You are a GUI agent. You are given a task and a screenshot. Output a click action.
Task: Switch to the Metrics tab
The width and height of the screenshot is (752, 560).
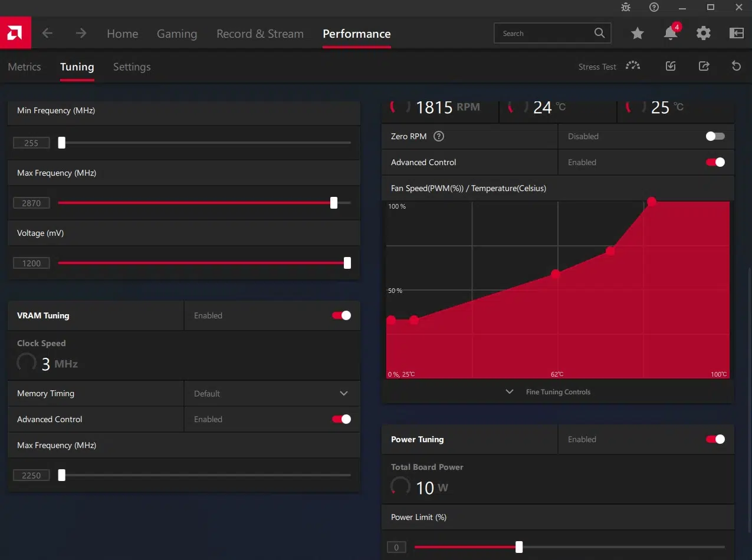click(x=24, y=67)
